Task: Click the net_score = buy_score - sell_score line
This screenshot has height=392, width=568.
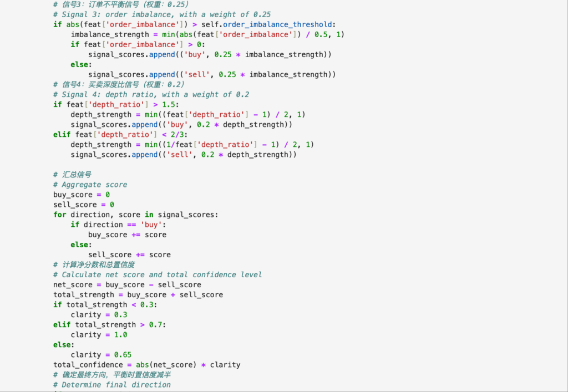Action: click(x=127, y=284)
